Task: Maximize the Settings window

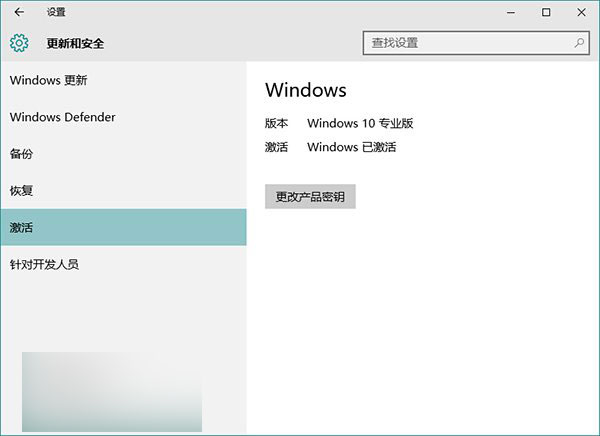Action: pyautogui.click(x=546, y=12)
